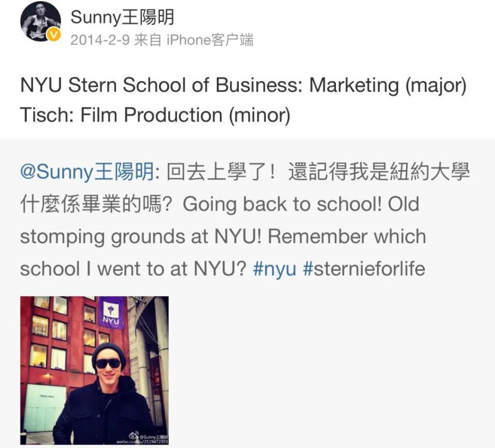Click the 2014-2-9 post timestamp
This screenshot has width=495, height=448.
[x=99, y=40]
